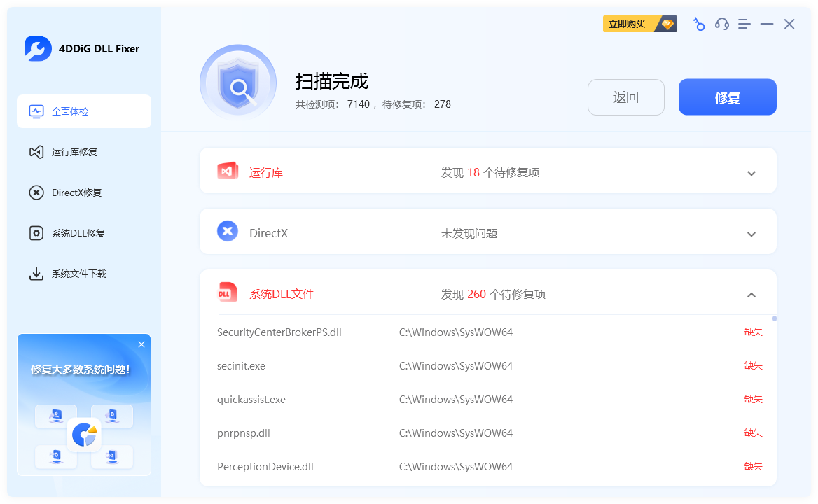818x504 pixels.
Task: Click the 未发现问题 status text
Action: tap(469, 234)
